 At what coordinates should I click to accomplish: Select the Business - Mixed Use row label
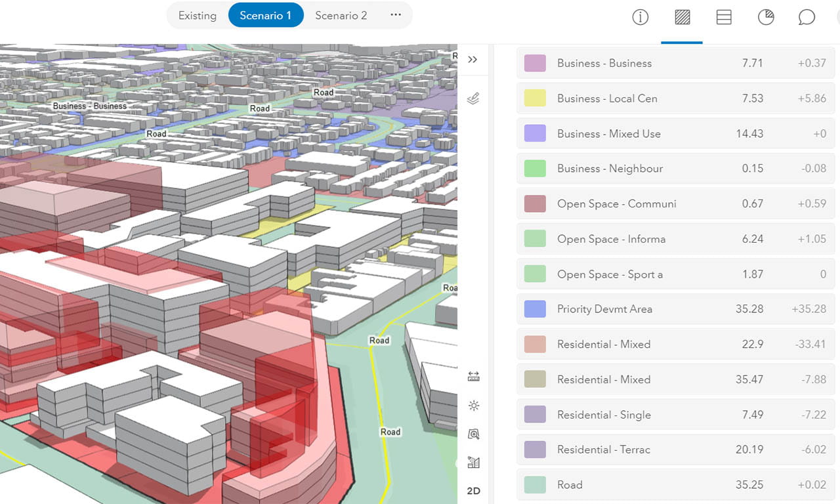pos(609,134)
